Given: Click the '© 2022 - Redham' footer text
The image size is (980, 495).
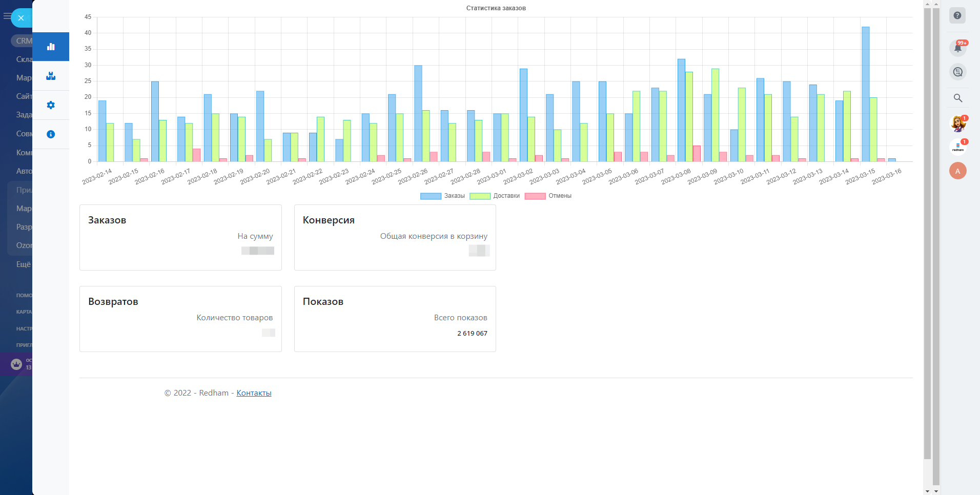Looking at the screenshot, I should pos(196,393).
